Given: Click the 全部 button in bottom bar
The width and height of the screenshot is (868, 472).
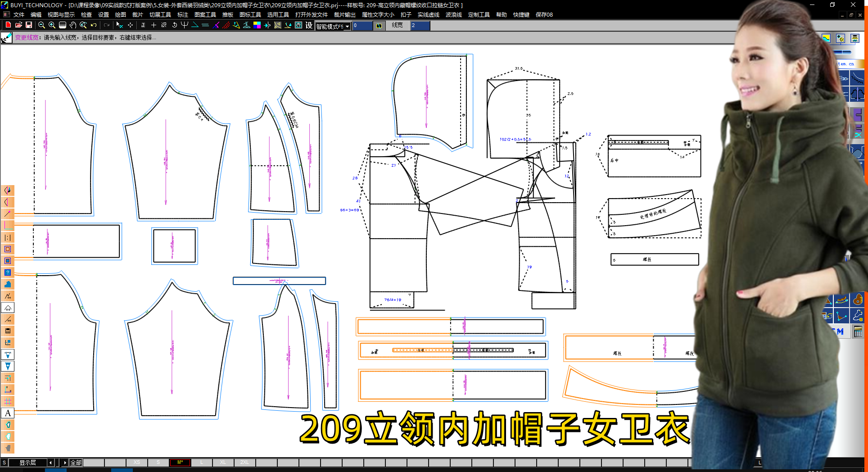Looking at the screenshot, I should click(76, 463).
